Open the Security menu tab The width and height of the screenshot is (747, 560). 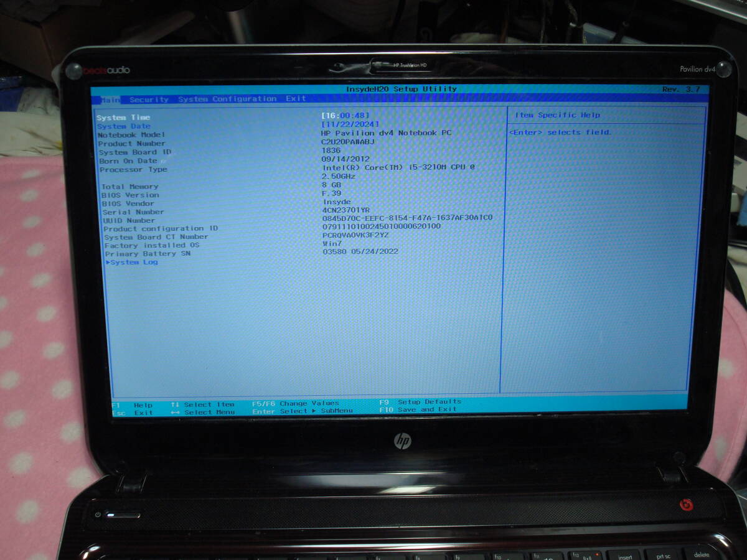pyautogui.click(x=149, y=100)
